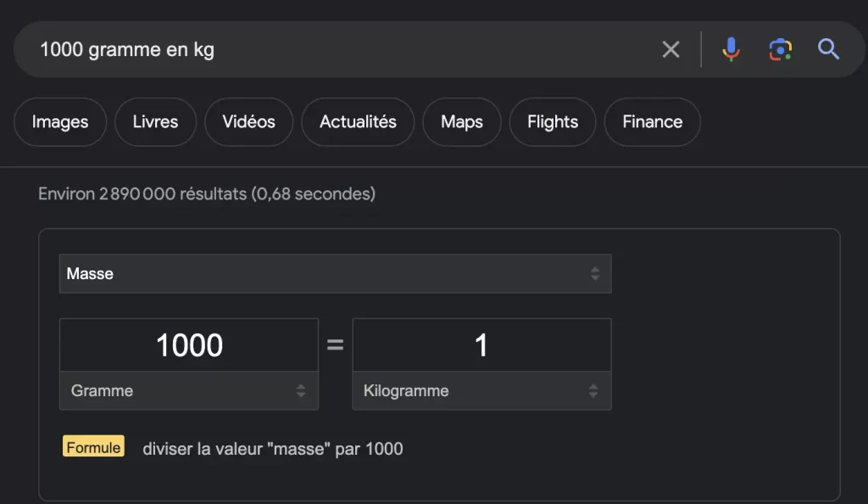The width and height of the screenshot is (868, 504).
Task: Switch to the Flights tab
Action: tap(552, 122)
